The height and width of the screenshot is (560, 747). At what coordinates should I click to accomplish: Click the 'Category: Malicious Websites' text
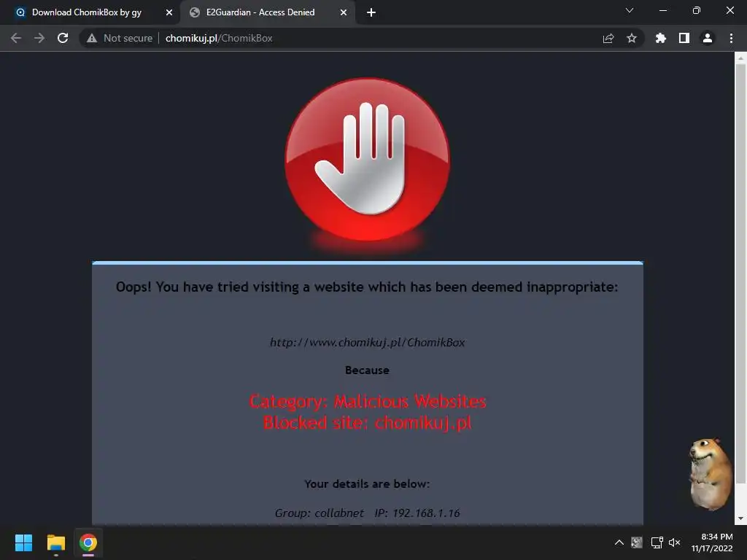coord(368,402)
